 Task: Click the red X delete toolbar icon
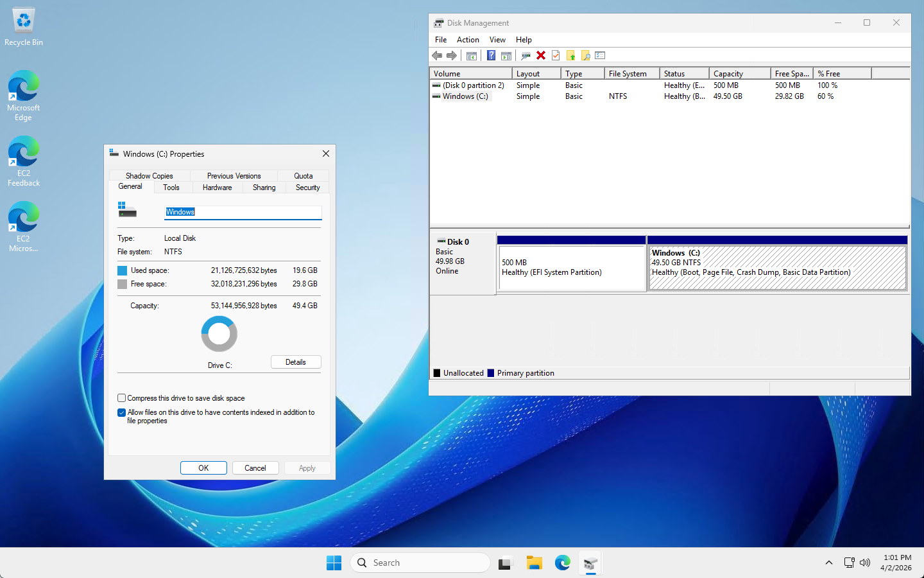coord(541,56)
